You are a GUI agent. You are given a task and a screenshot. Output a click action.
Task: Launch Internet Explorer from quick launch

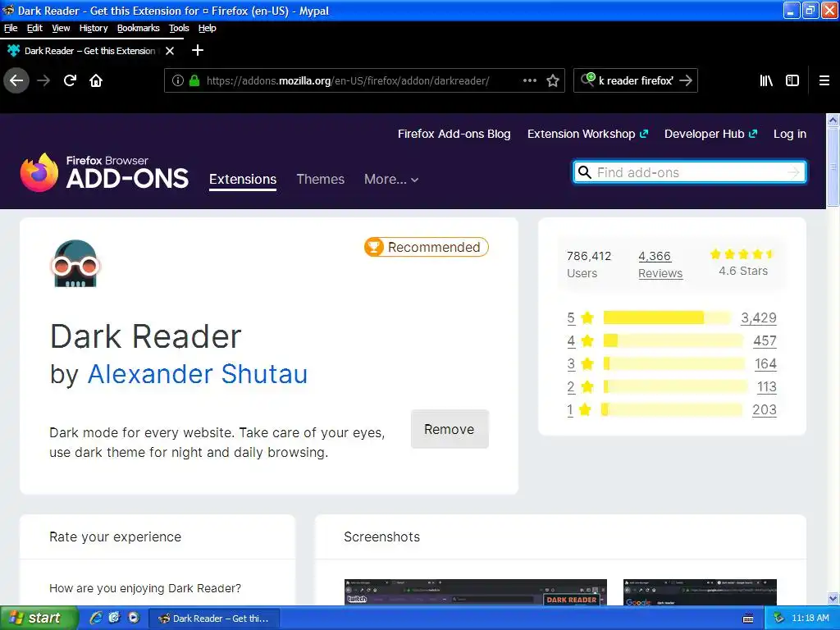[96, 618]
